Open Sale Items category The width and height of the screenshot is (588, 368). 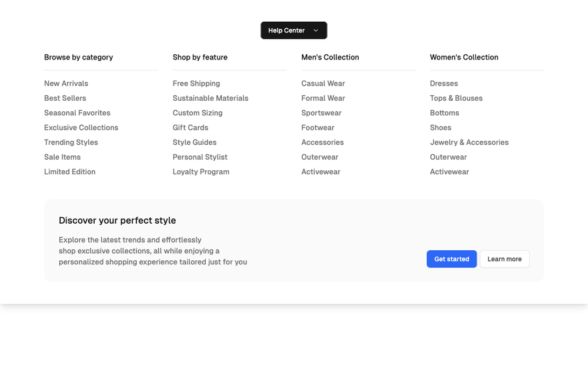click(x=62, y=157)
